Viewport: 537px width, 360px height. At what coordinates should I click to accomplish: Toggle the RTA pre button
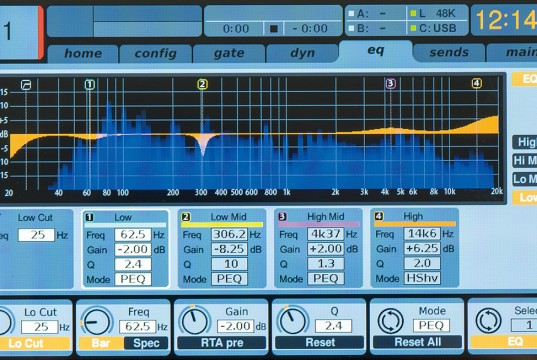pyautogui.click(x=222, y=343)
